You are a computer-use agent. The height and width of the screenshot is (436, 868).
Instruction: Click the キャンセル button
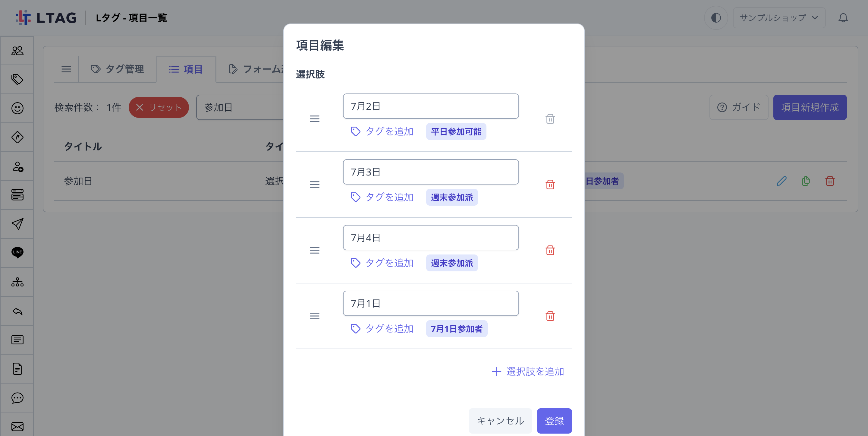pos(500,421)
